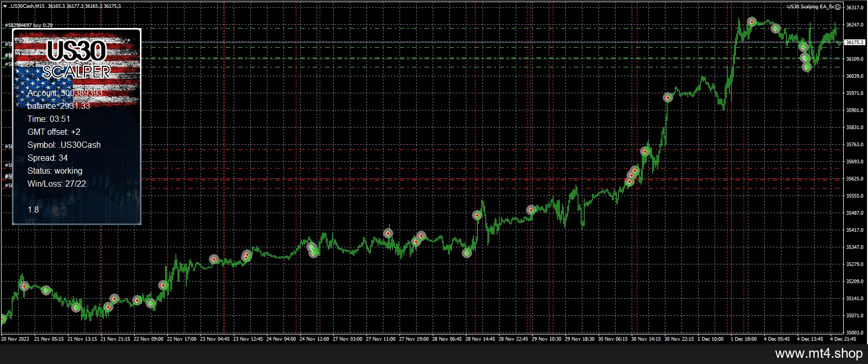The height and width of the screenshot is (364, 868).
Task: Click the 35625.0 price axis label
Action: point(855,179)
